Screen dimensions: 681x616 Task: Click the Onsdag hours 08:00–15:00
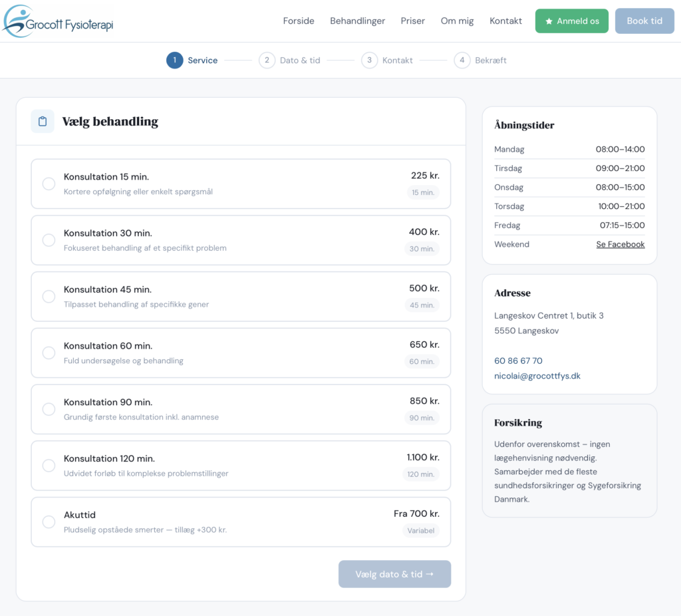pyautogui.click(x=620, y=187)
